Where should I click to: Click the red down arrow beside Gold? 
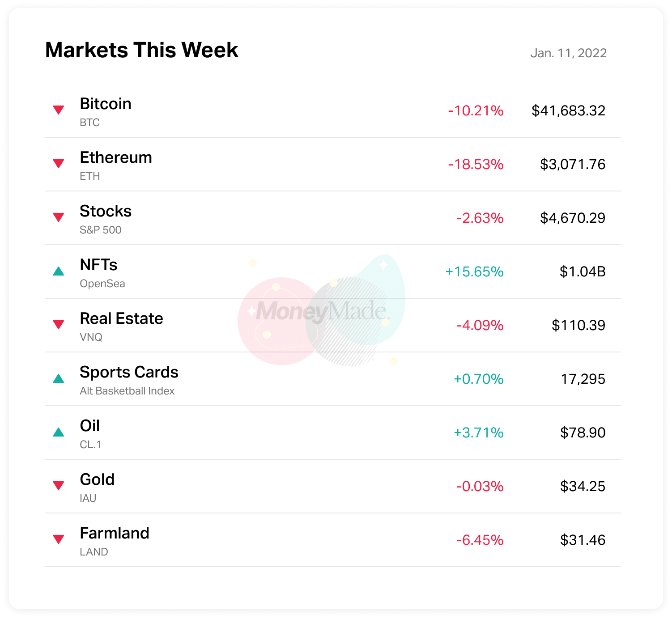59,485
